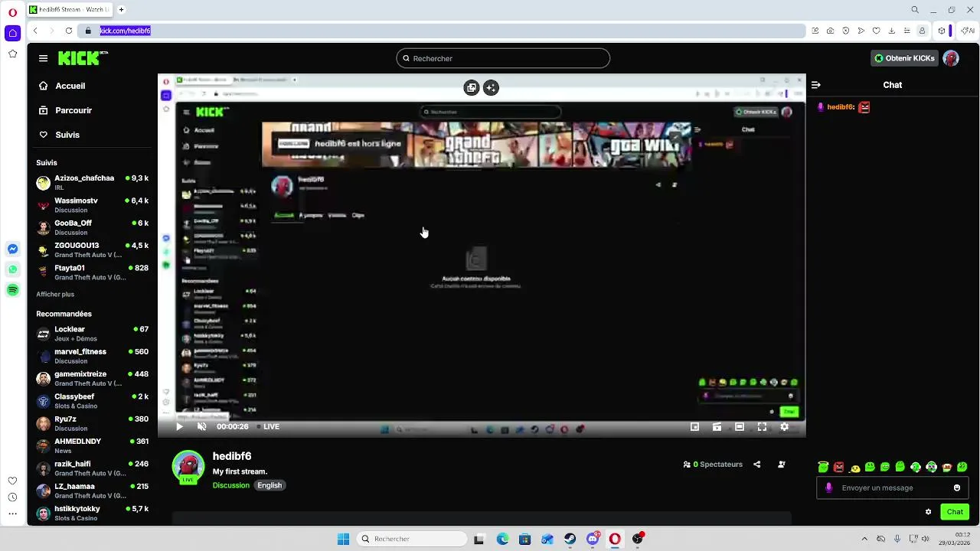
Task: Click the Opera browser address bar URL
Action: 125,31
